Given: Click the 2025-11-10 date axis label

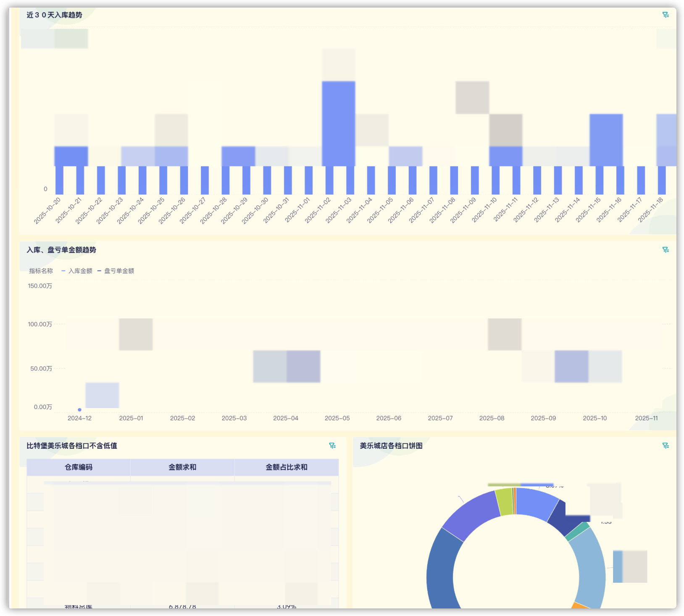Looking at the screenshot, I should click(x=484, y=211).
